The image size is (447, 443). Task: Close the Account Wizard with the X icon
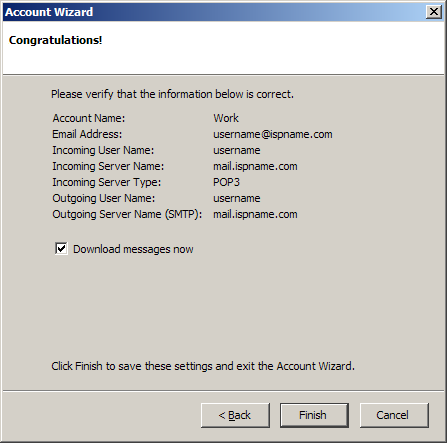click(434, 12)
